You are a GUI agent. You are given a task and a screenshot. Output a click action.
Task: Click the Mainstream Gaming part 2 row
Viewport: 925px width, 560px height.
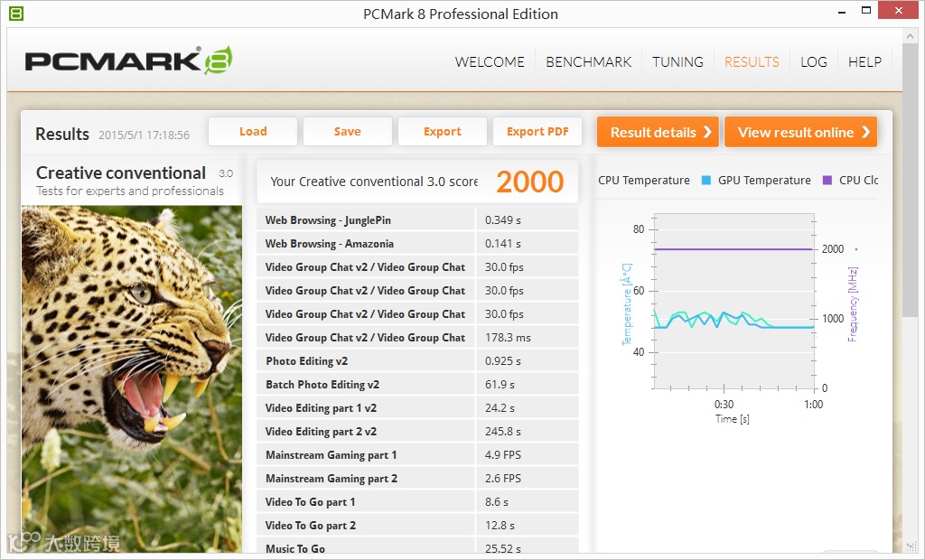click(417, 479)
